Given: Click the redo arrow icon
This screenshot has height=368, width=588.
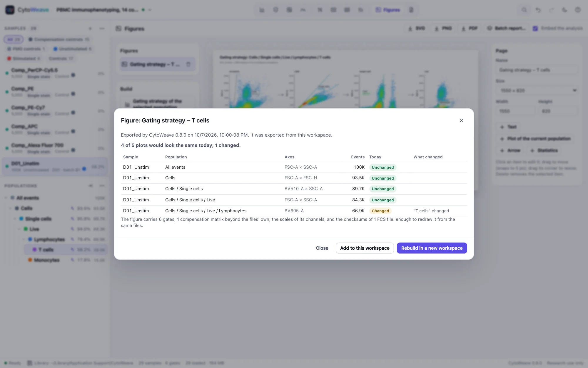Looking at the screenshot, I should tap(551, 10).
